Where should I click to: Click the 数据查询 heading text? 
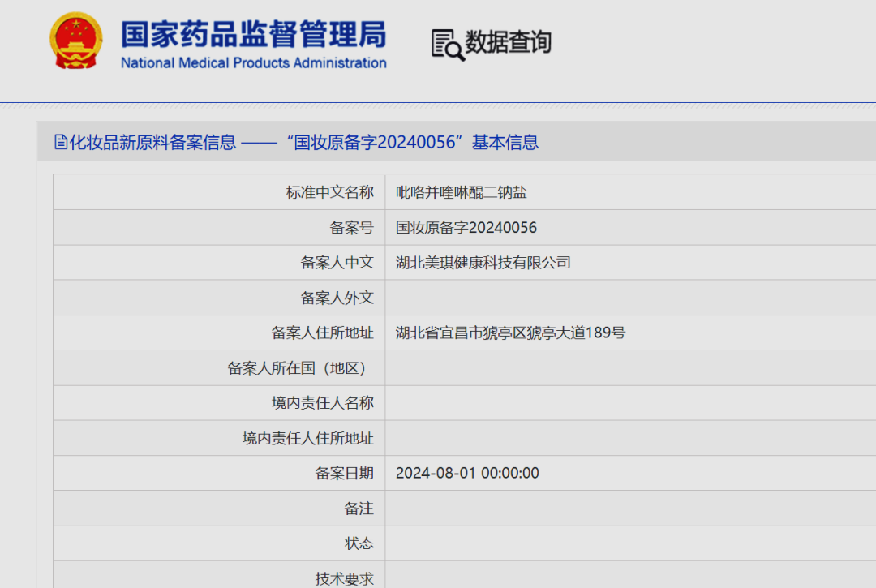click(509, 42)
